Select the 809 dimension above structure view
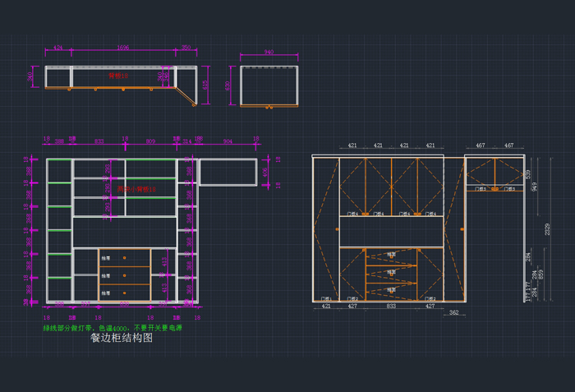This screenshot has height=392, width=575. (150, 141)
